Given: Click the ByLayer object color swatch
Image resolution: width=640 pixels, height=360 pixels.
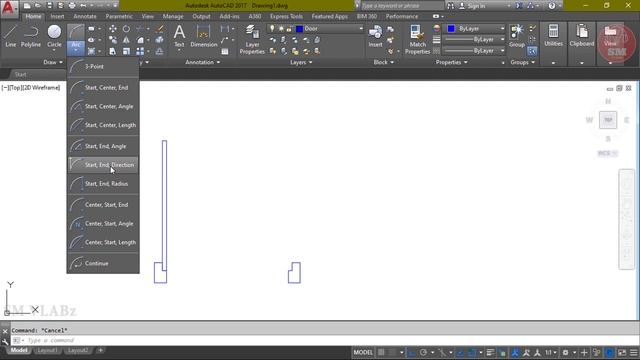Looking at the screenshot, I should pos(451,29).
